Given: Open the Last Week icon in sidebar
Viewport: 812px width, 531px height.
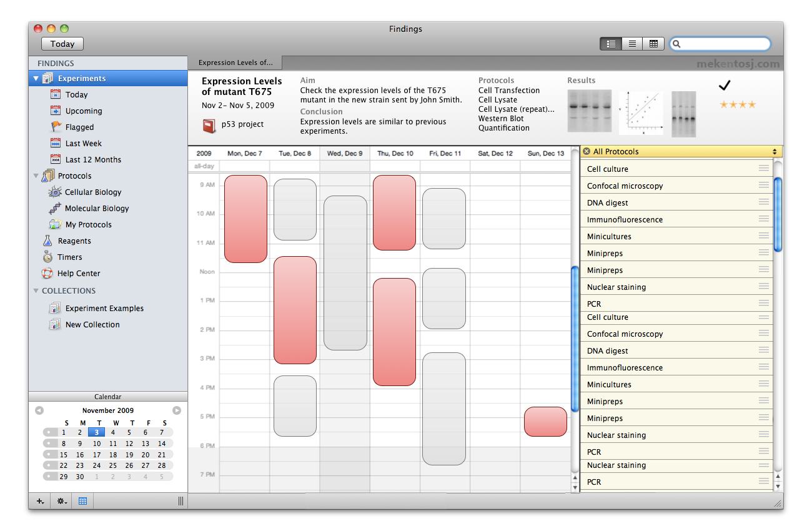Looking at the screenshot, I should 56,143.
